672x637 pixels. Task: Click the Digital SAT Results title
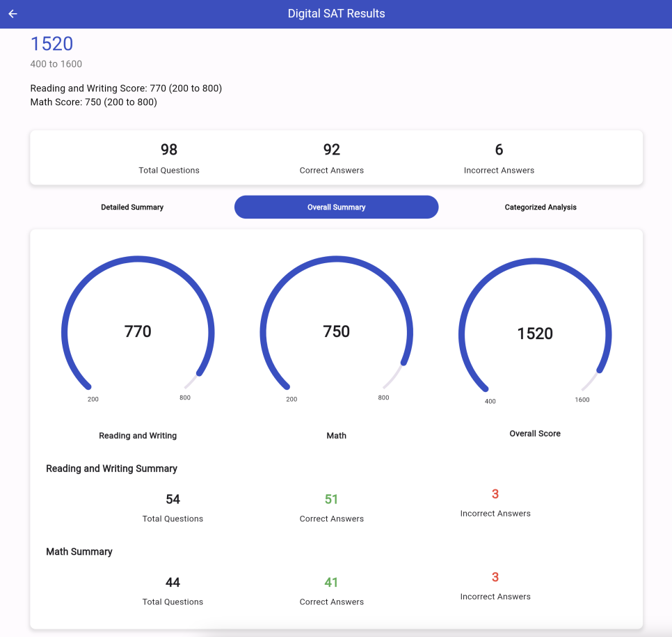336,14
